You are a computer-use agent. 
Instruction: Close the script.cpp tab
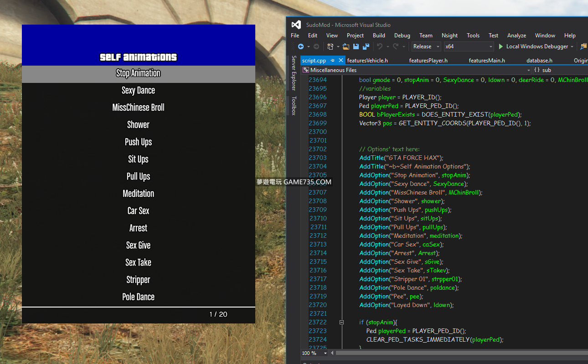(341, 61)
